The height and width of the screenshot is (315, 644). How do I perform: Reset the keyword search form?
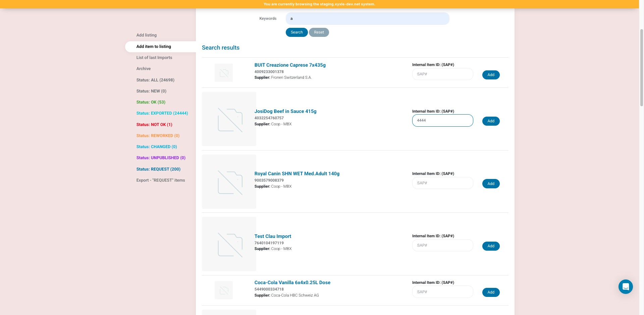319,32
